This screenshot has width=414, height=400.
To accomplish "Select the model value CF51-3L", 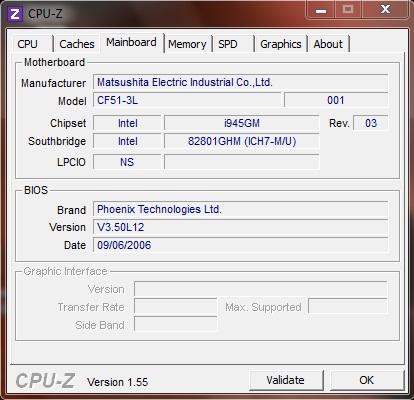I will [x=187, y=100].
